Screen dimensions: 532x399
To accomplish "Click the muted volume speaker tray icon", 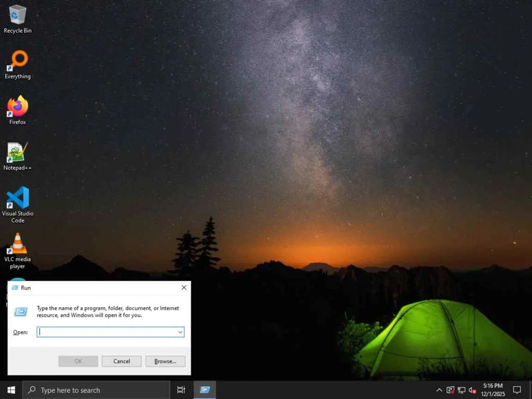I will pyautogui.click(x=472, y=390).
